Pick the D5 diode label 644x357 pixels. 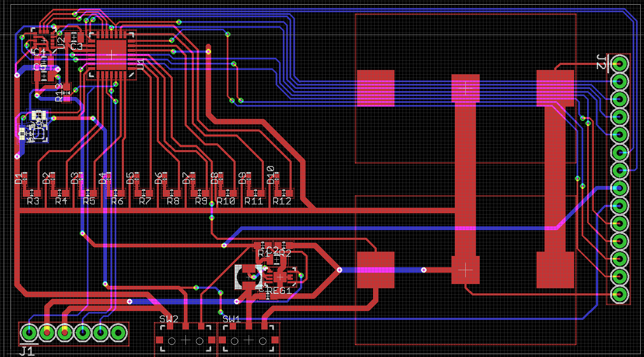coord(130,178)
